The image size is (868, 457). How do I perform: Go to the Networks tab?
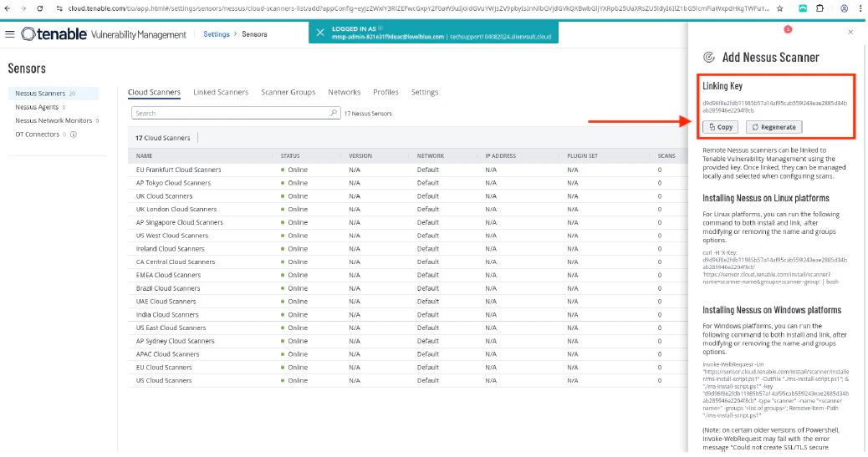344,92
